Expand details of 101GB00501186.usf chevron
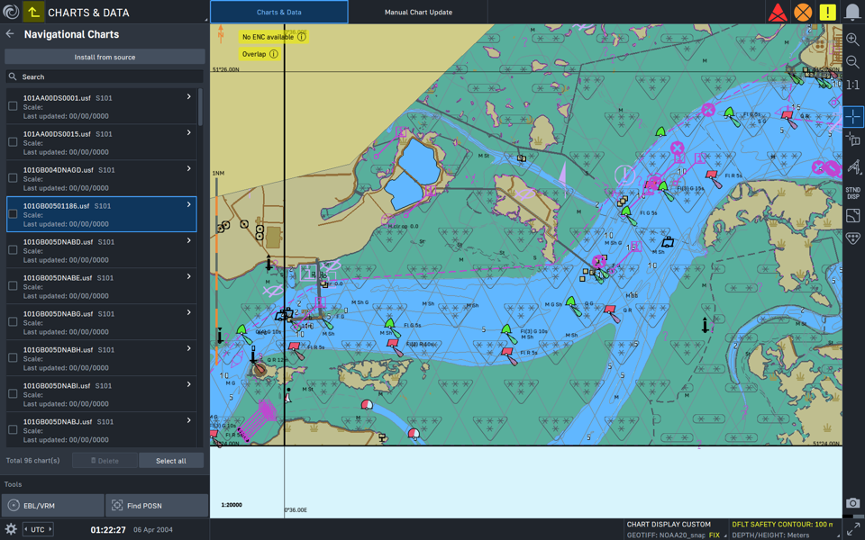Image resolution: width=866 pixels, height=541 pixels. (189, 204)
